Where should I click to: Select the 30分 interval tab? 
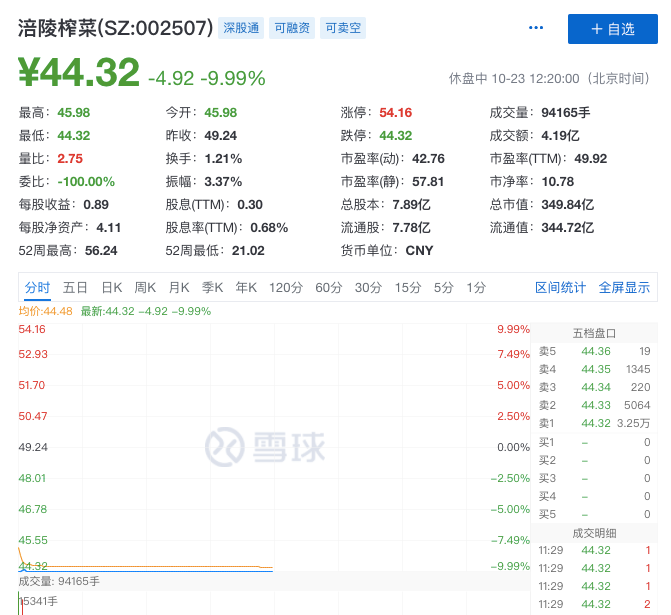(368, 288)
